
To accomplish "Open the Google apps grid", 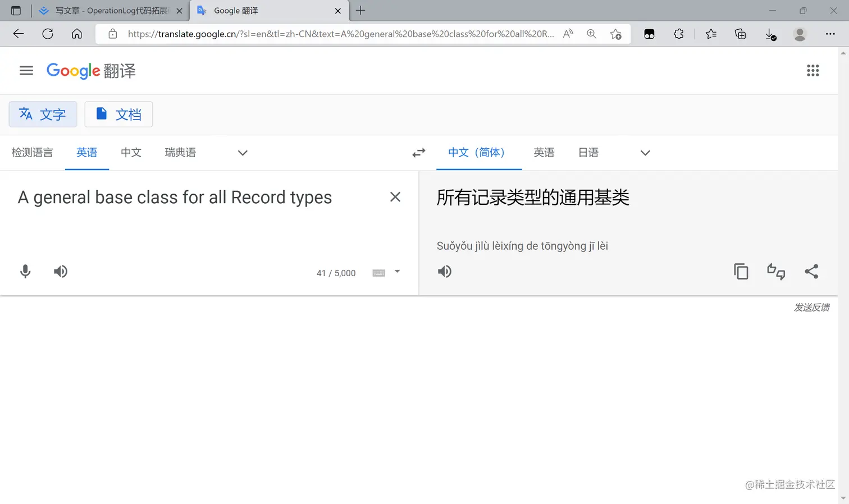I will point(813,71).
